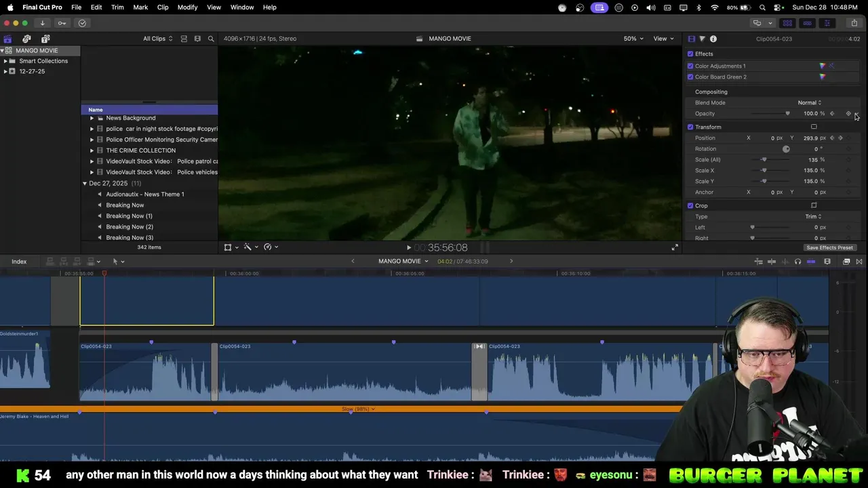This screenshot has height=488, width=868.
Task: Click the browser search magnifier icon
Action: [x=211, y=39]
